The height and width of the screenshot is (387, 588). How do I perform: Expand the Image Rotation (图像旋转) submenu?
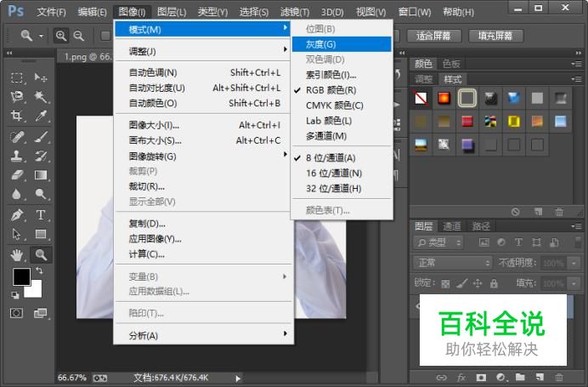tap(203, 157)
